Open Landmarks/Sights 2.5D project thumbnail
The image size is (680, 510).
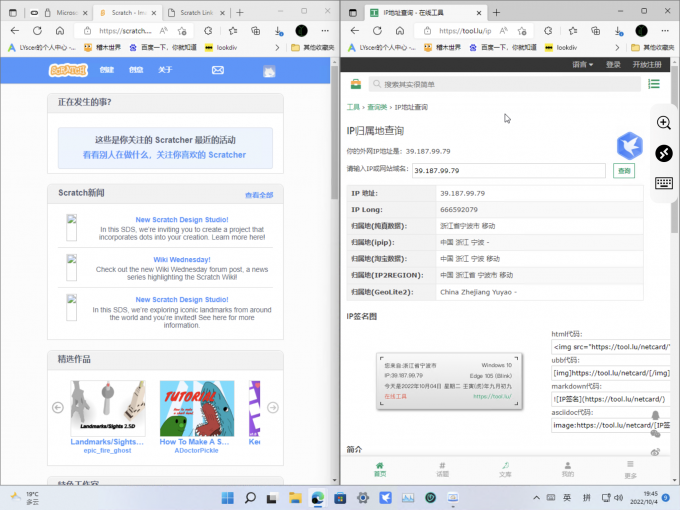108,408
